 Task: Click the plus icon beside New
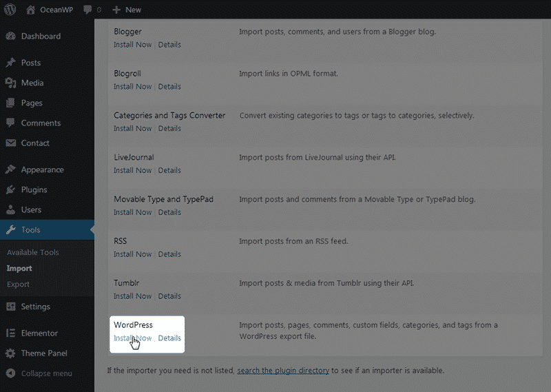pos(116,10)
